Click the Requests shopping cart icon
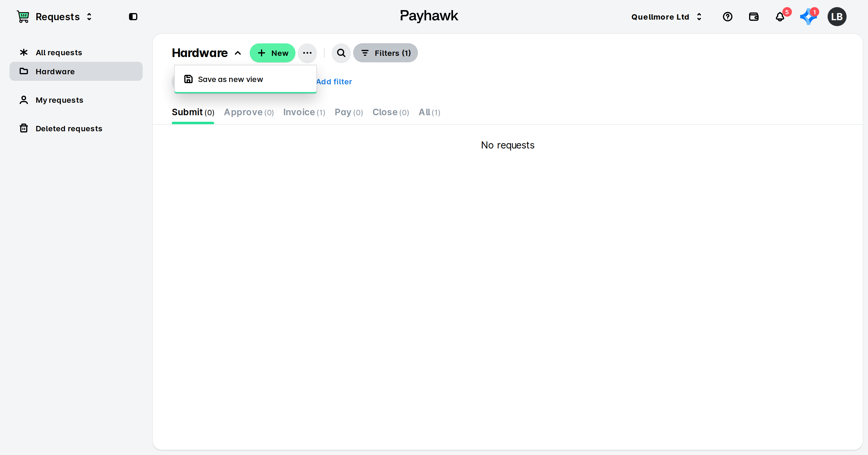This screenshot has height=455, width=868. tap(23, 17)
